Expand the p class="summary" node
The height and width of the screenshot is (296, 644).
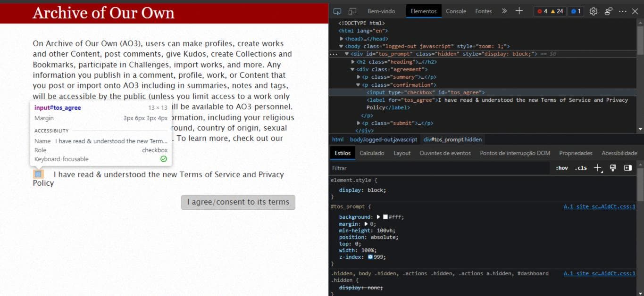[x=359, y=77]
